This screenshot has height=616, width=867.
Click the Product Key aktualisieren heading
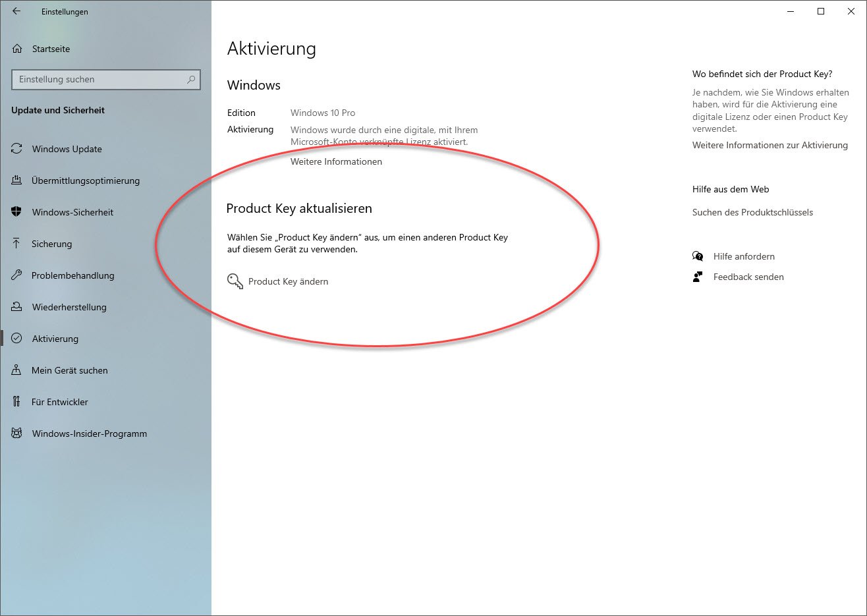(x=299, y=208)
